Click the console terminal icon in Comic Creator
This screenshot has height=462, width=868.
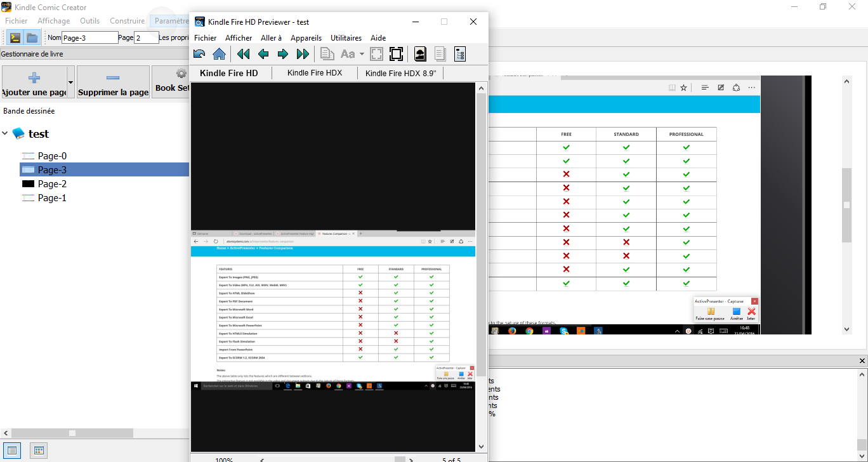click(15, 37)
